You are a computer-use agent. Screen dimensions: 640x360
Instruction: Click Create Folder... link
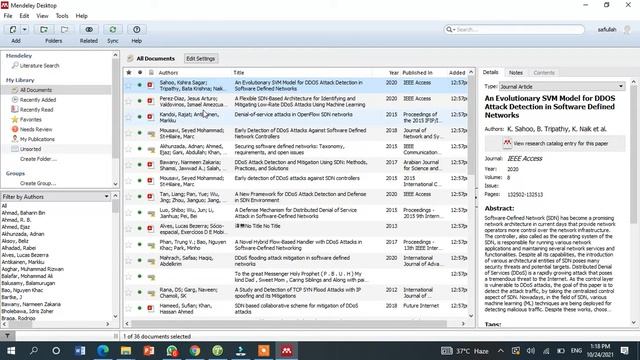tap(38, 159)
